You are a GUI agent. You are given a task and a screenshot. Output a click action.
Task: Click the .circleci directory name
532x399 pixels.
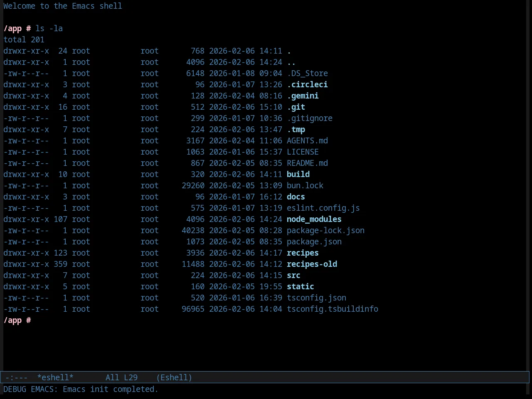point(307,84)
